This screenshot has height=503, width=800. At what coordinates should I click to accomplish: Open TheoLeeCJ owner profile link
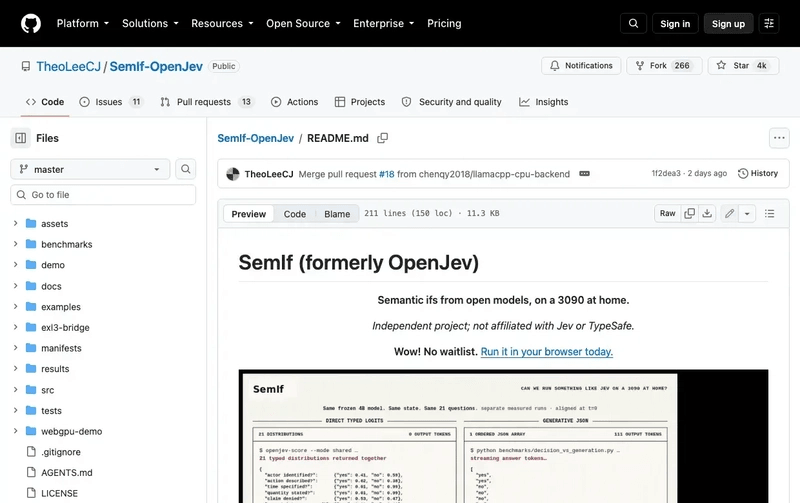[x=68, y=66]
